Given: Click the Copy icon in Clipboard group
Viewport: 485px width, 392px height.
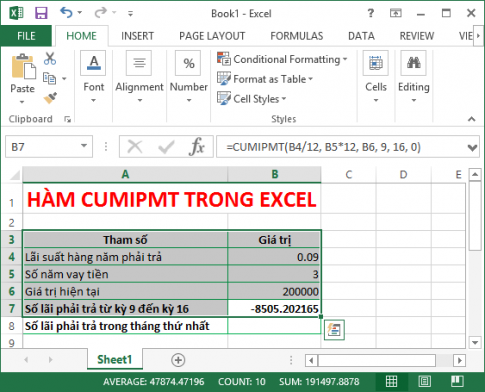Looking at the screenshot, I should click(50, 79).
